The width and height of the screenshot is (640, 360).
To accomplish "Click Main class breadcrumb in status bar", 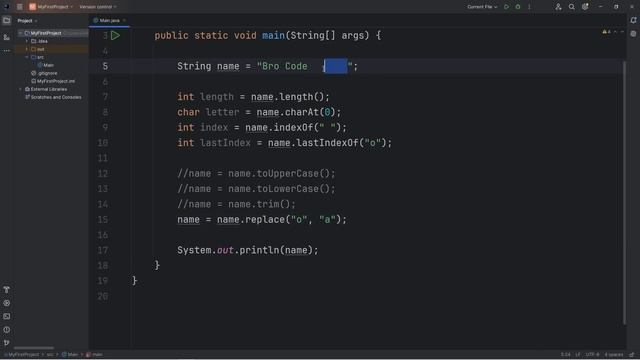I will click(70, 355).
